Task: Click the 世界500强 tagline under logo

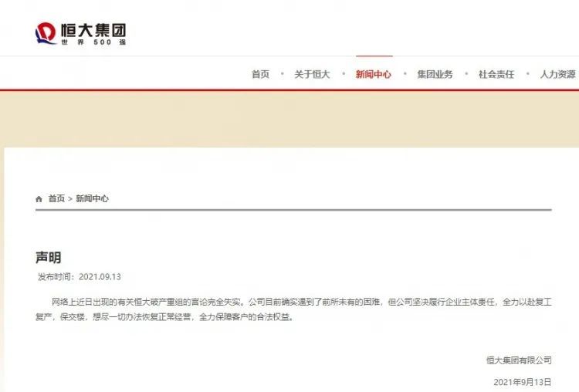Action: point(93,42)
